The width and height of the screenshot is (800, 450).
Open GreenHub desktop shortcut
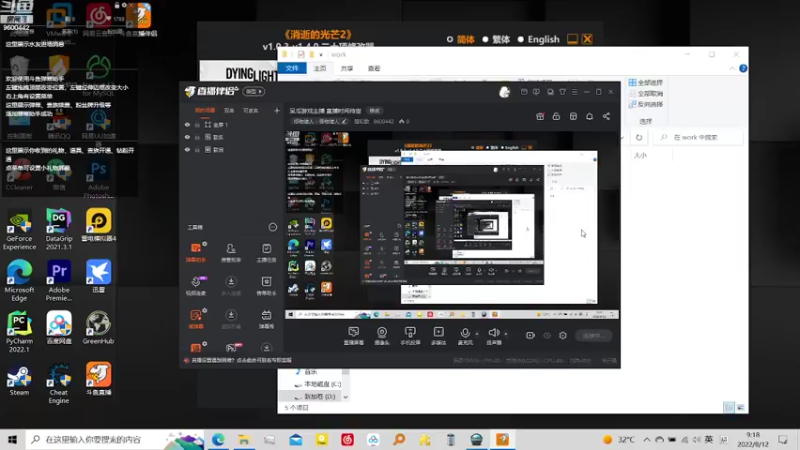pos(98,328)
